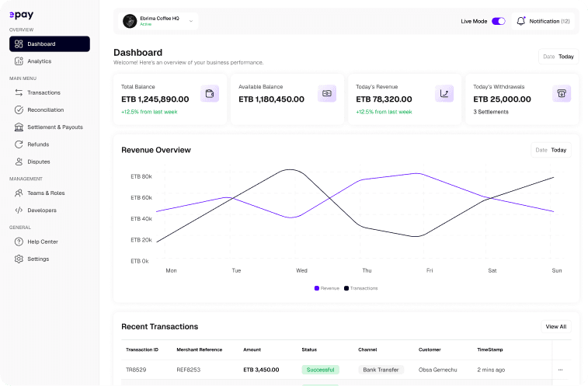Click Today's Revenue ETB 78,320.00
Screen dimensions: 588x386
(384, 99)
